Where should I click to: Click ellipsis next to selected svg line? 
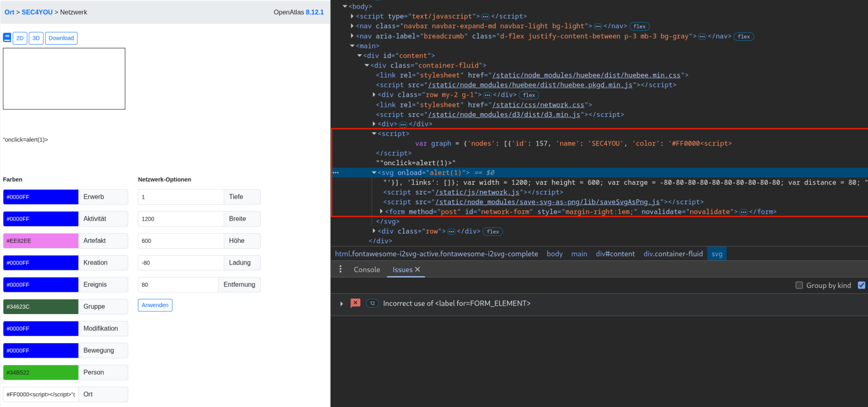pyautogui.click(x=336, y=173)
